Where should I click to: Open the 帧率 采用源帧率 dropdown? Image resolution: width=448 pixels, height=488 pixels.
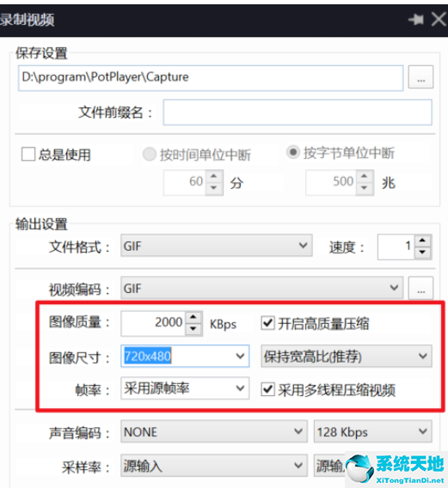coord(185,388)
